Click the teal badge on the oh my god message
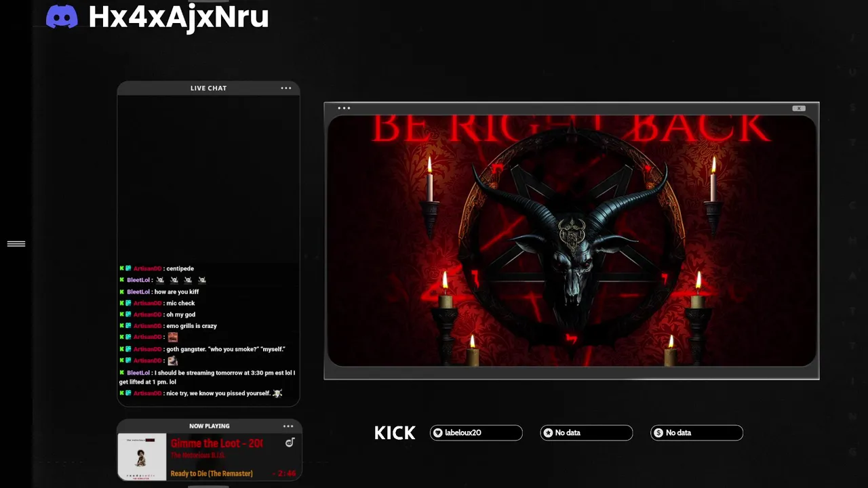Viewport: 868px width, 488px height. [128, 315]
